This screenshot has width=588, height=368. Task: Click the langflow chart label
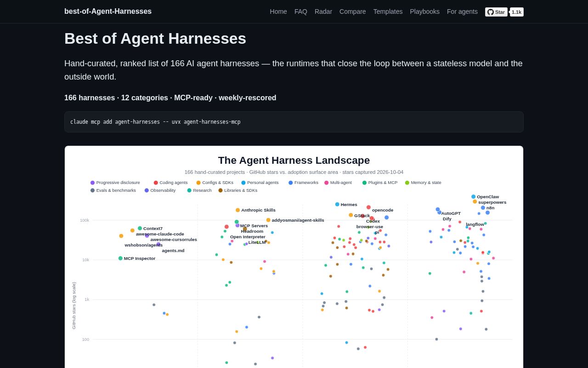point(475,224)
